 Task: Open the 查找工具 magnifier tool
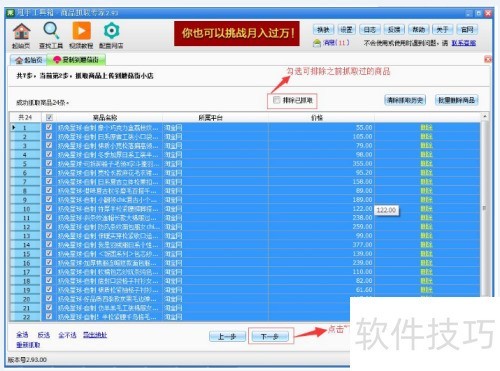coord(51,36)
